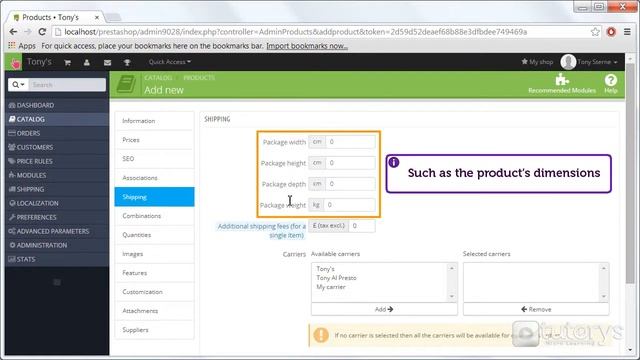The width and height of the screenshot is (640, 360).
Task: Open customers person icon in header
Action: coord(87,62)
